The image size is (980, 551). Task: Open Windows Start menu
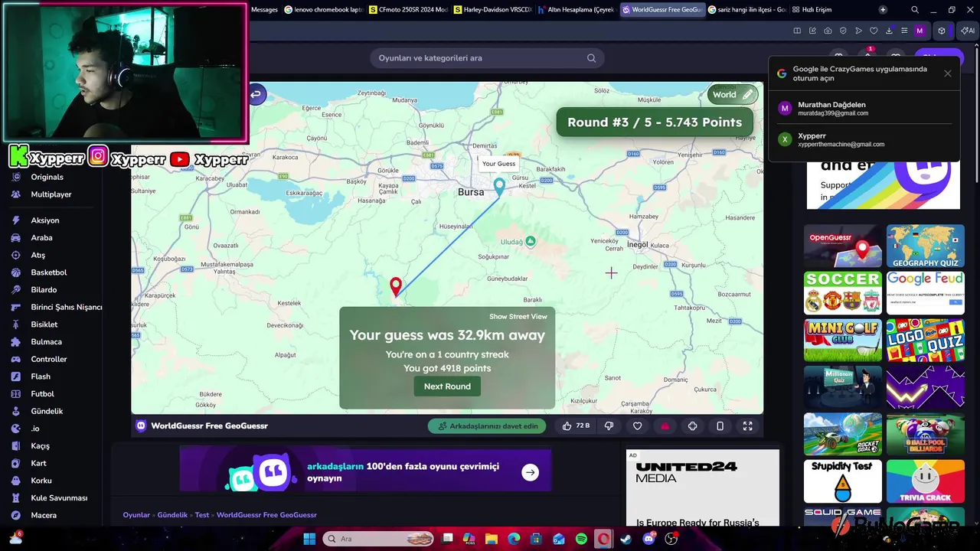[x=309, y=539]
